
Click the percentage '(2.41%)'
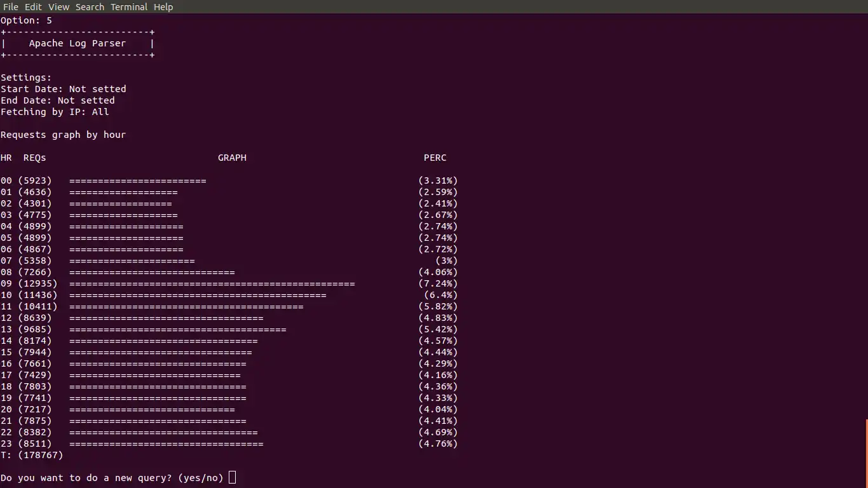coord(438,203)
